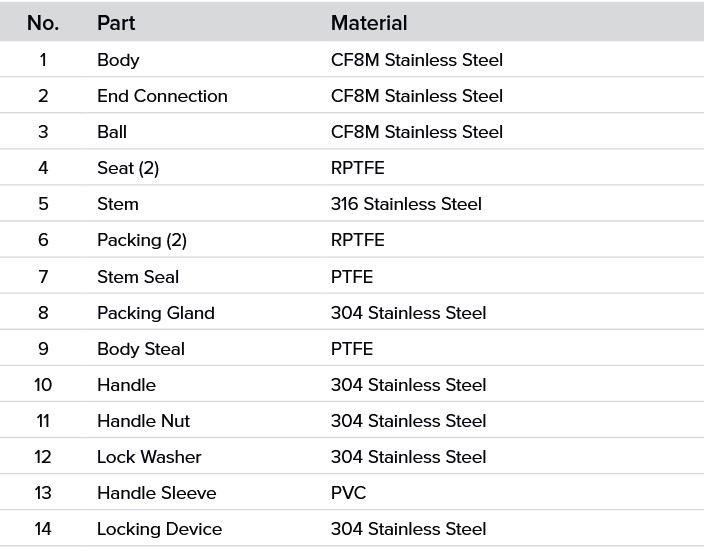This screenshot has height=551, width=709.
Task: Click the Packing (2) part name
Action: pos(142,240)
